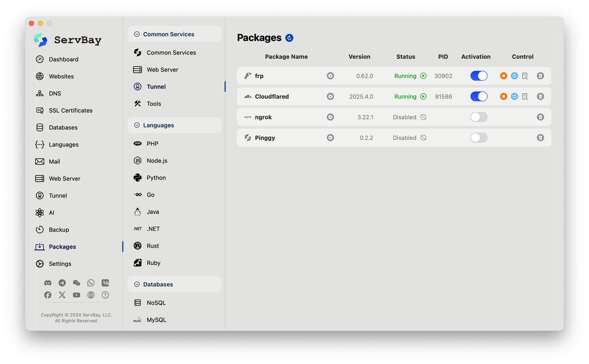Open AI in the sidebar
Screen dimensions: 589x364
tap(52, 213)
